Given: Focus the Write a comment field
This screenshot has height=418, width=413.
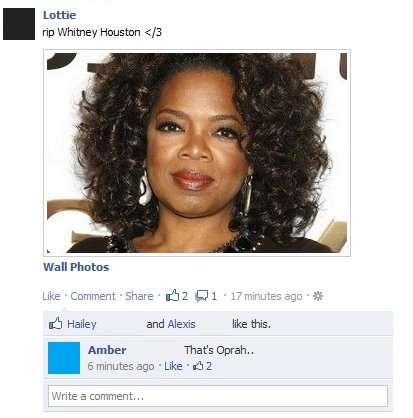Looking at the screenshot, I should coord(218,396).
